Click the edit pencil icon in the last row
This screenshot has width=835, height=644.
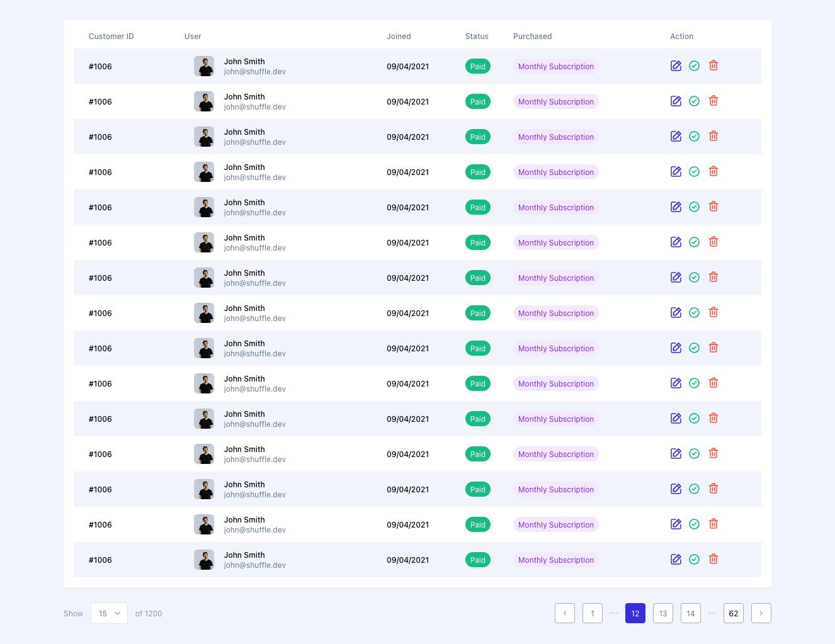click(676, 560)
